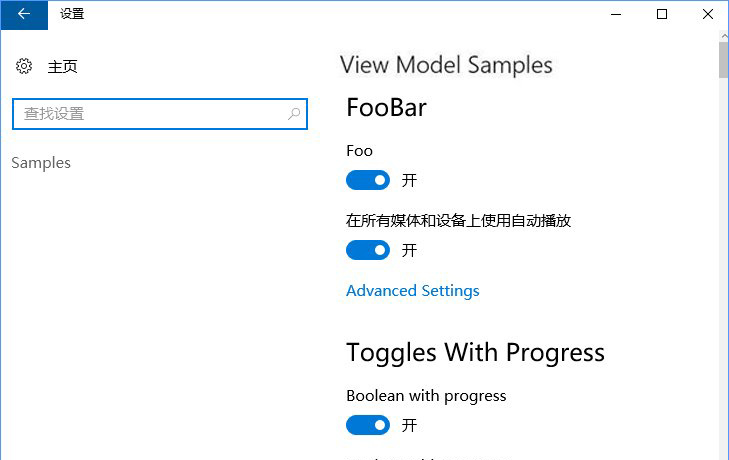Maximize the 设置 window
The image size is (729, 460).
coord(662,14)
